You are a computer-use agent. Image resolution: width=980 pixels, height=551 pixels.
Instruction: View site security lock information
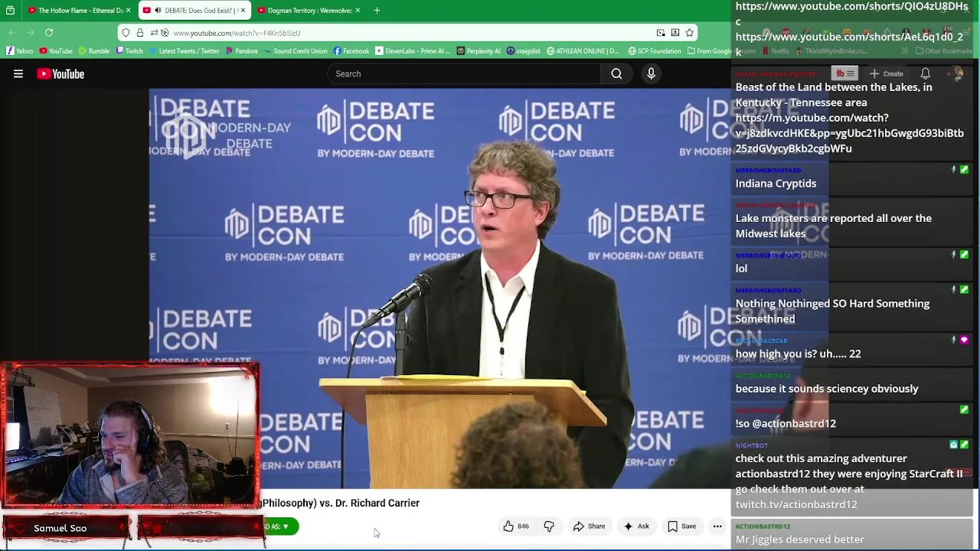(140, 33)
